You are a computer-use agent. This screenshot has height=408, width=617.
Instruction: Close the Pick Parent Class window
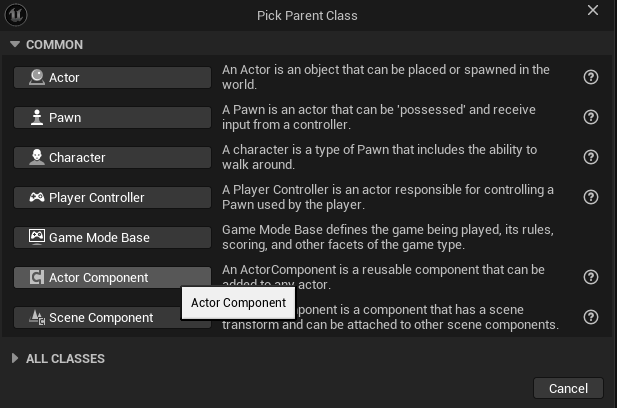coord(593,12)
